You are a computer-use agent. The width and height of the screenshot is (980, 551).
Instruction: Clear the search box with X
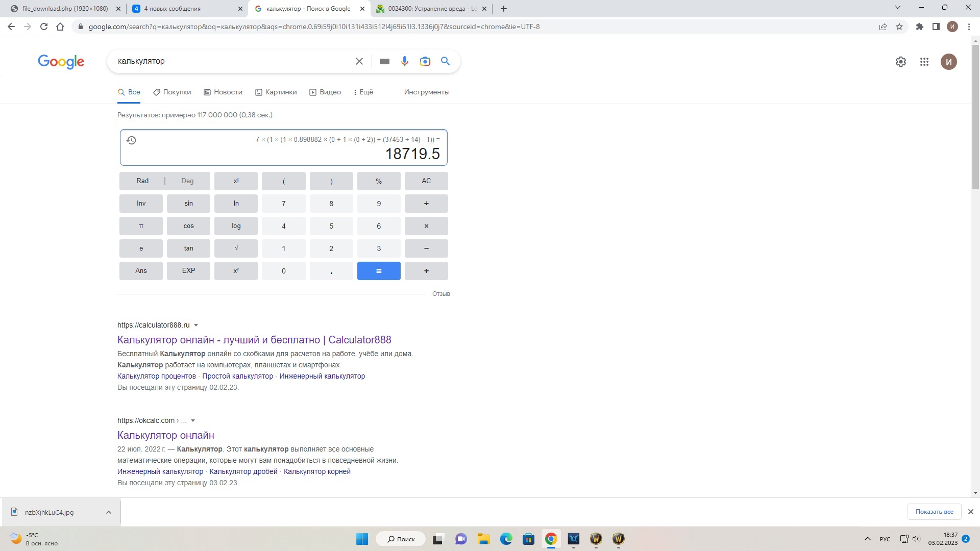(359, 61)
